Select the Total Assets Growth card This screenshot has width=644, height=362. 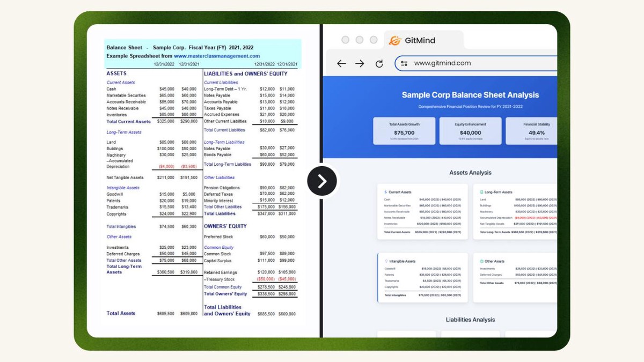pos(404,131)
